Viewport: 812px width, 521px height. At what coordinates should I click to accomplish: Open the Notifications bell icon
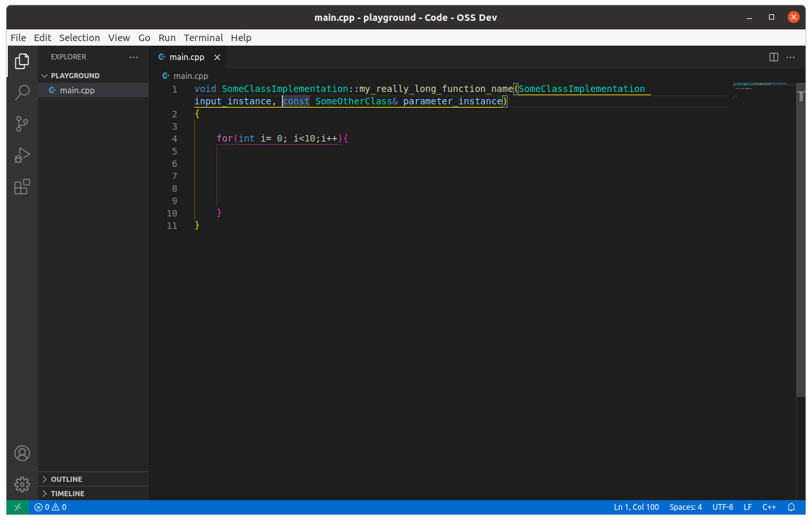(x=790, y=507)
